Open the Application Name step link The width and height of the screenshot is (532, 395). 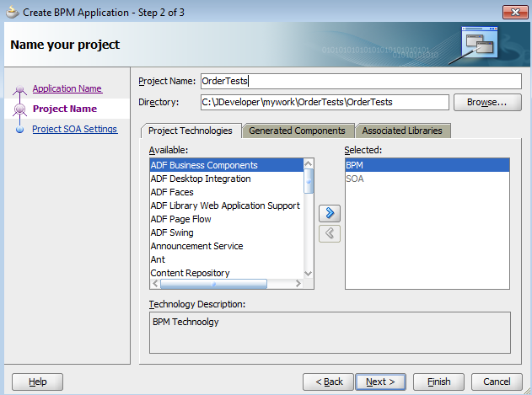pyautogui.click(x=67, y=88)
